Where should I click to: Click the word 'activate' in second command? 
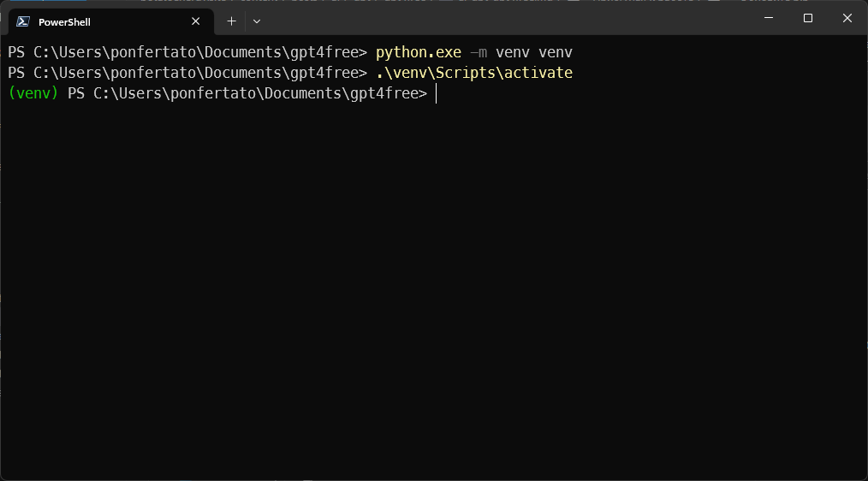click(538, 73)
